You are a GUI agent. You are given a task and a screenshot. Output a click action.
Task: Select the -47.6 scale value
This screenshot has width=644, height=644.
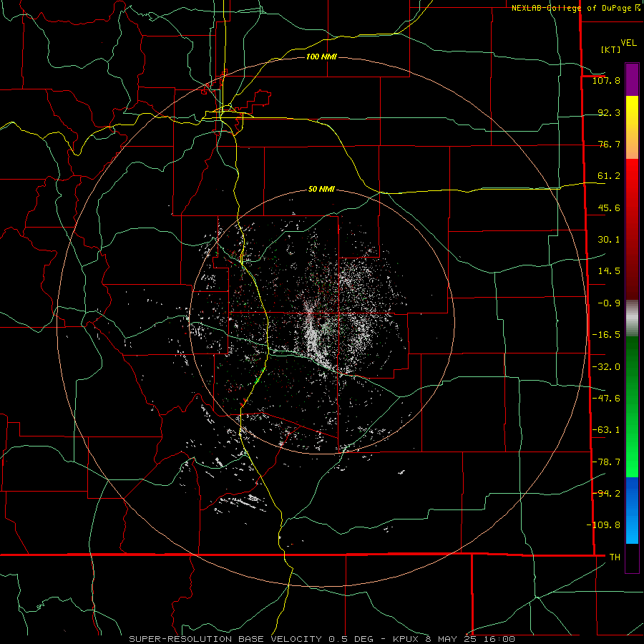606,399
